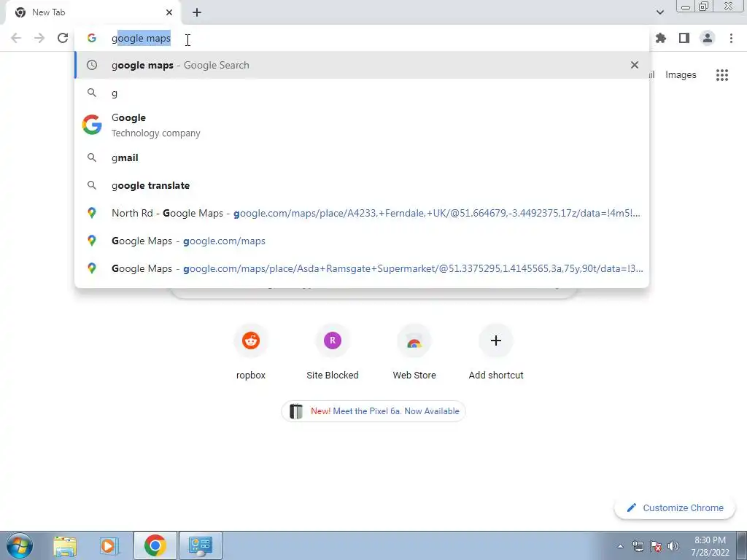
Task: Open Windows Explorer from the taskbar
Action: [65, 545]
